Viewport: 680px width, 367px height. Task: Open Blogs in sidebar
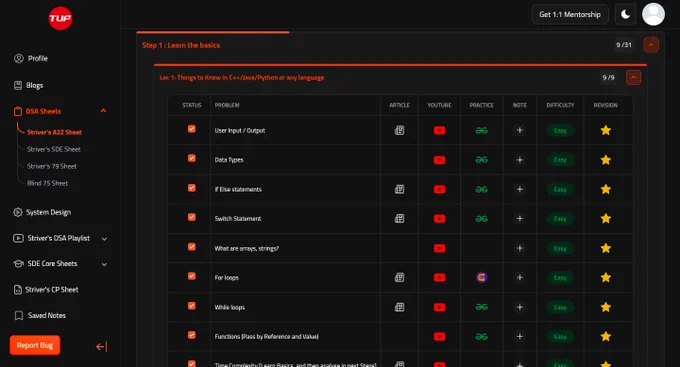[x=29, y=85]
